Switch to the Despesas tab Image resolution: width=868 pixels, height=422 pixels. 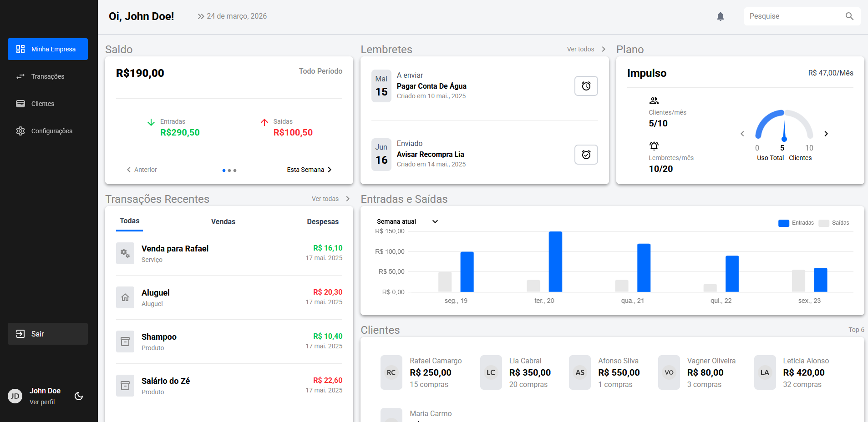coord(322,221)
